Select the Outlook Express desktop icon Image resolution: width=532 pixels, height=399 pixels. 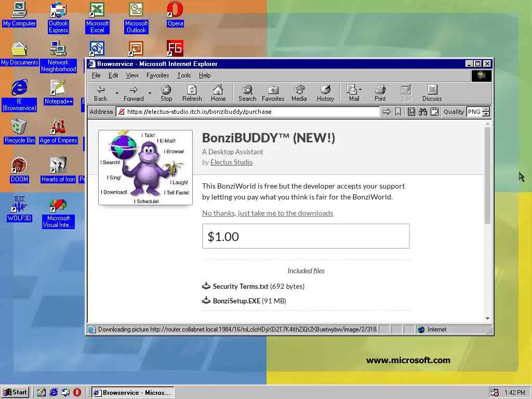point(58,18)
